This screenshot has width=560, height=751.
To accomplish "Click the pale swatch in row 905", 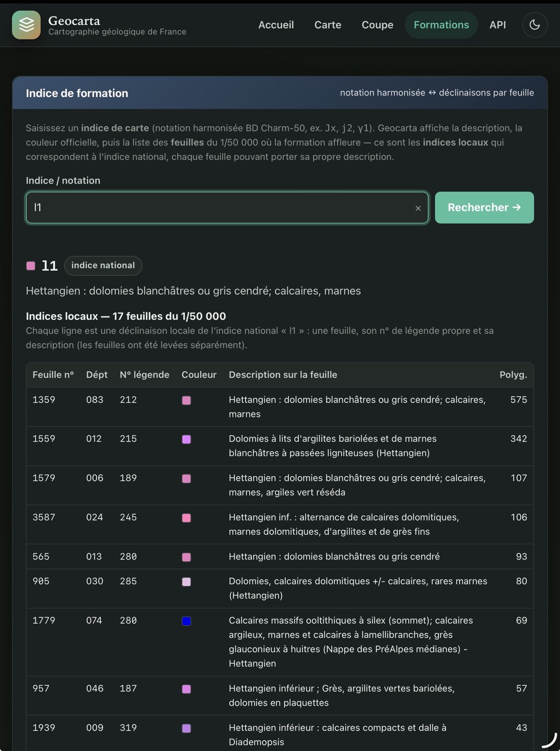I will [186, 582].
